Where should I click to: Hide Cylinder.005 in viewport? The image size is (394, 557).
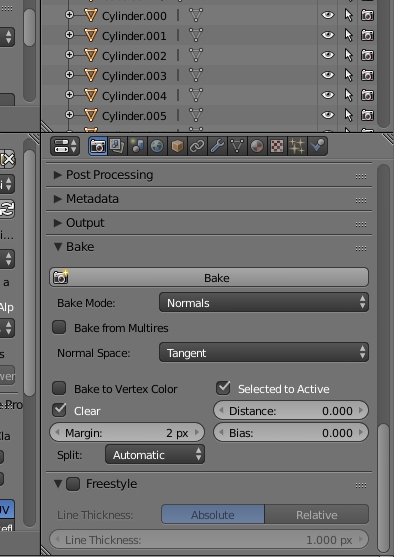[x=328, y=115]
